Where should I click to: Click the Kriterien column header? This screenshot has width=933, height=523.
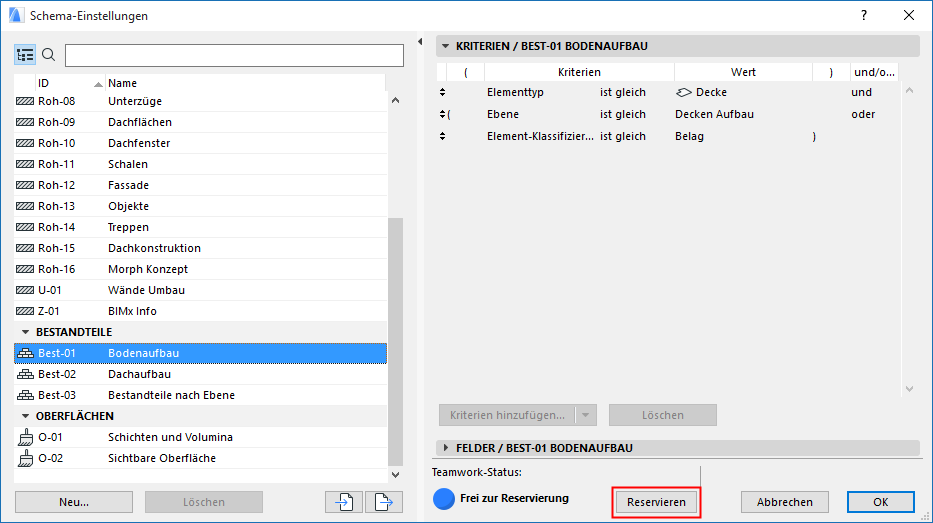click(579, 72)
